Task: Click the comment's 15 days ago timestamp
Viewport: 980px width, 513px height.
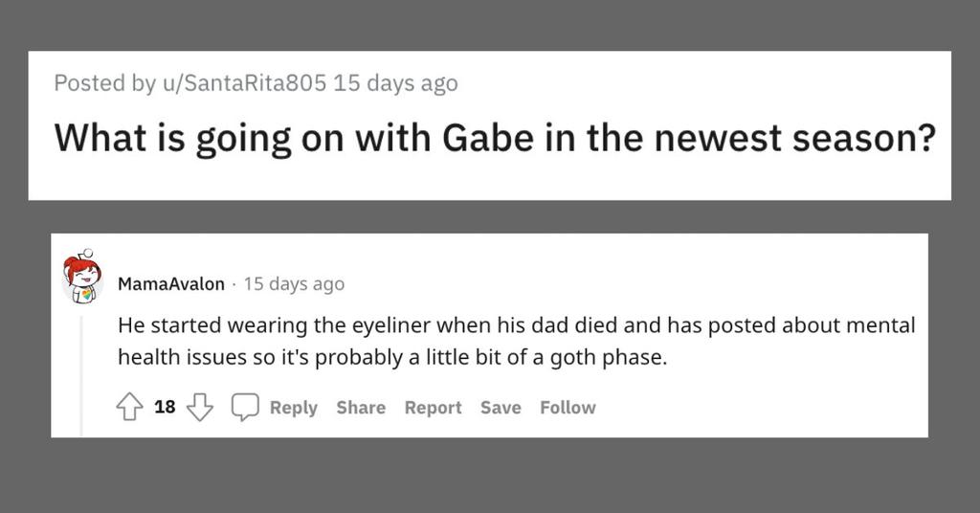Action: tap(294, 284)
